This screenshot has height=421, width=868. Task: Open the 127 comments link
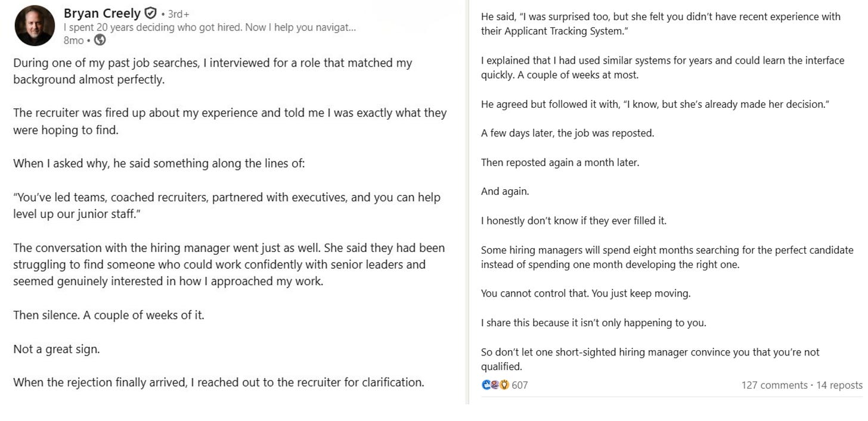[x=774, y=385]
